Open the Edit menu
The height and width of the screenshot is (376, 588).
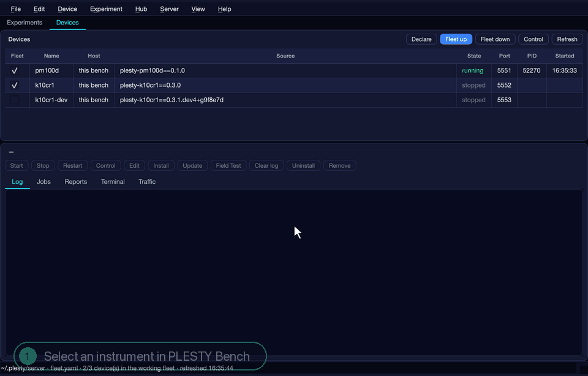39,9
